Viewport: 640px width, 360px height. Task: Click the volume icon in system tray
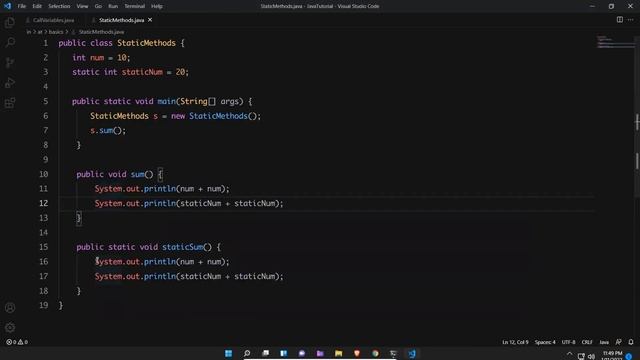click(591, 356)
